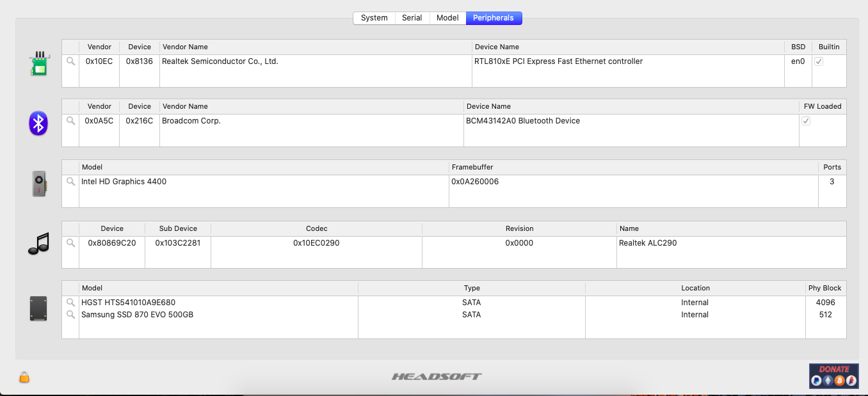The image size is (868, 396).
Task: Select the Peripherals tab
Action: (494, 18)
